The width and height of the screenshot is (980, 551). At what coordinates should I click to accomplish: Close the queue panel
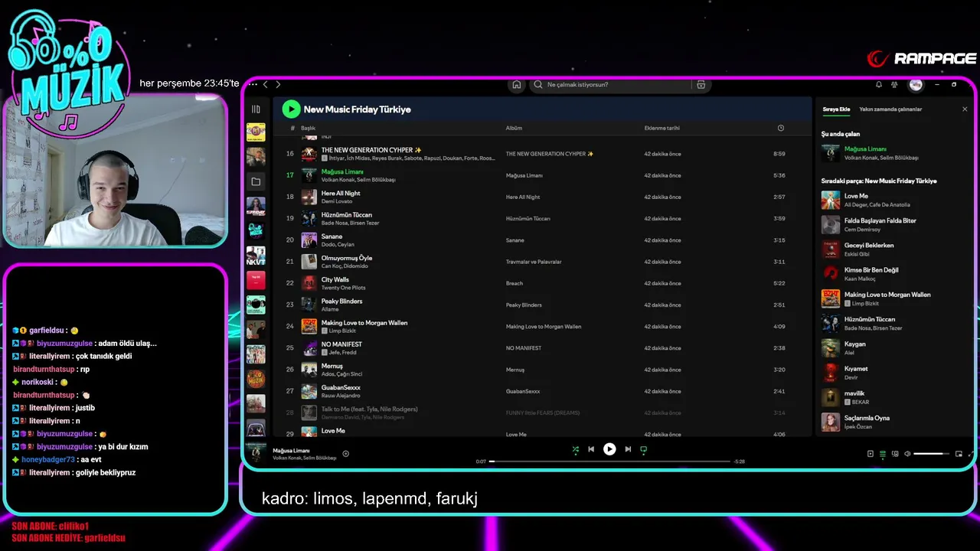[965, 109]
